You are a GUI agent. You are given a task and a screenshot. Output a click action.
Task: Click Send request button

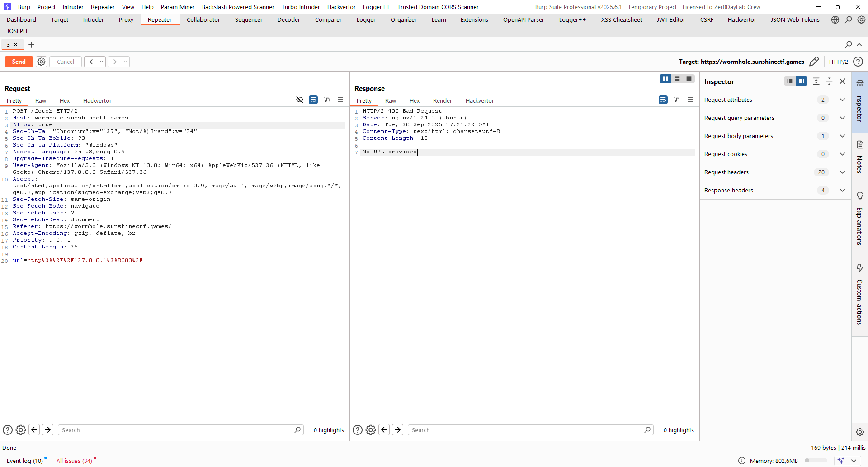coord(19,62)
